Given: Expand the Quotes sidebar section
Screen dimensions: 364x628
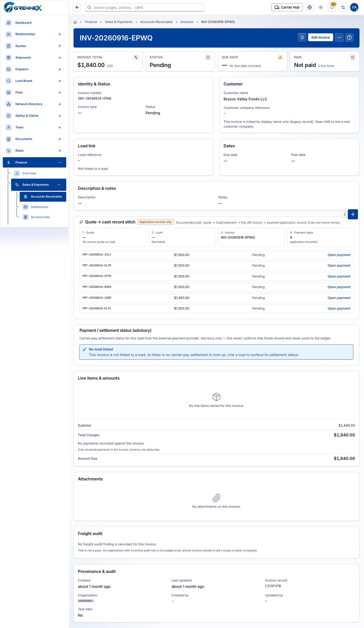Looking at the screenshot, I should click(60, 46).
